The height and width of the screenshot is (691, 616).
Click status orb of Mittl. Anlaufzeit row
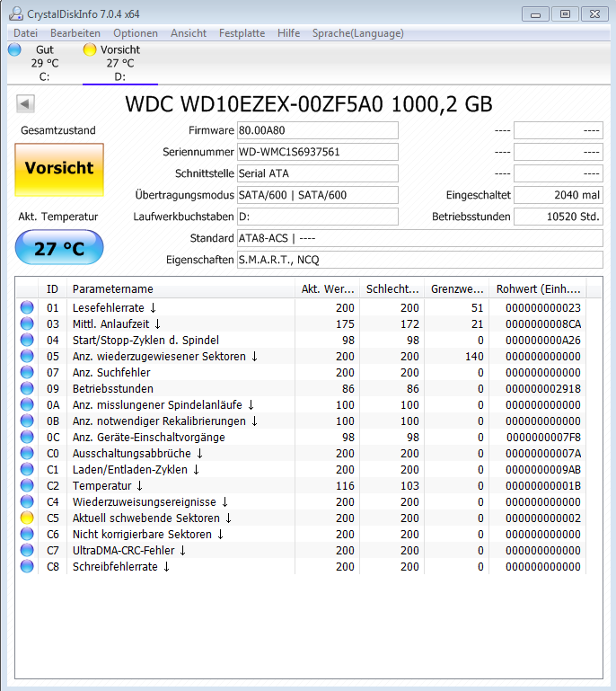27,323
